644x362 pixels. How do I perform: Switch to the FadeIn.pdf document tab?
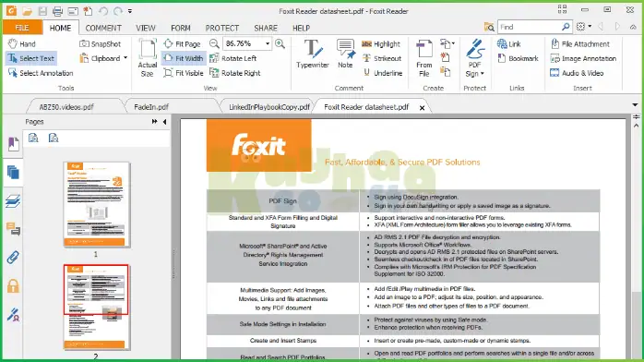(151, 107)
